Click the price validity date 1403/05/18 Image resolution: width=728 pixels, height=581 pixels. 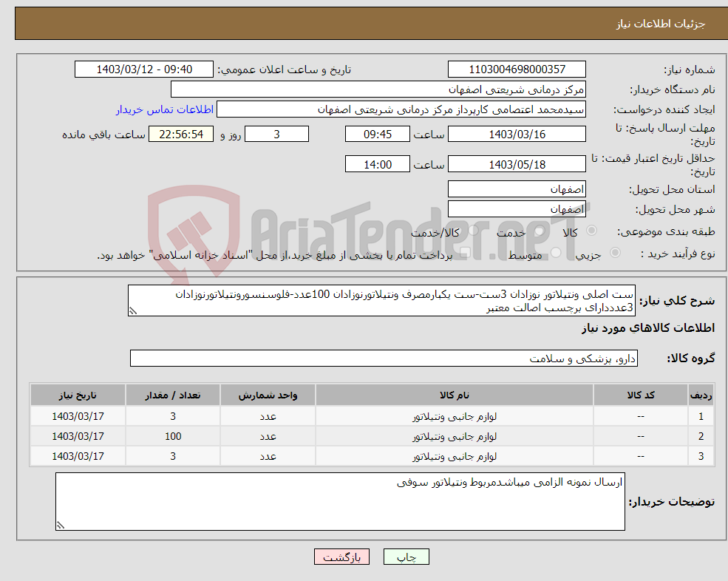[517, 164]
